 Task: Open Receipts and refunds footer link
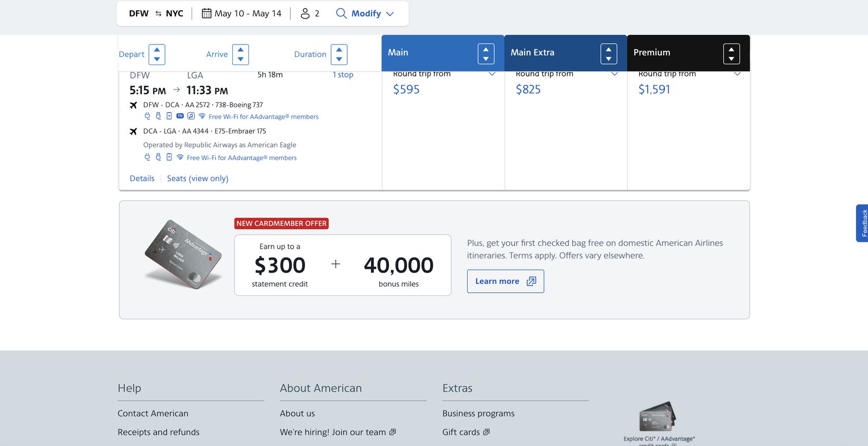[158, 432]
